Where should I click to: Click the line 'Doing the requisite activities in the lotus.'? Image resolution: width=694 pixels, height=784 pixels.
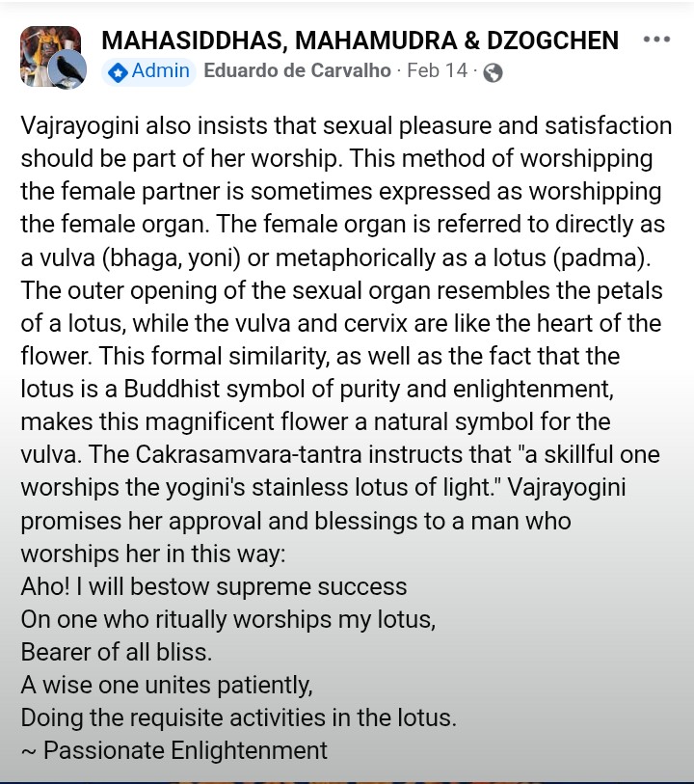(239, 718)
